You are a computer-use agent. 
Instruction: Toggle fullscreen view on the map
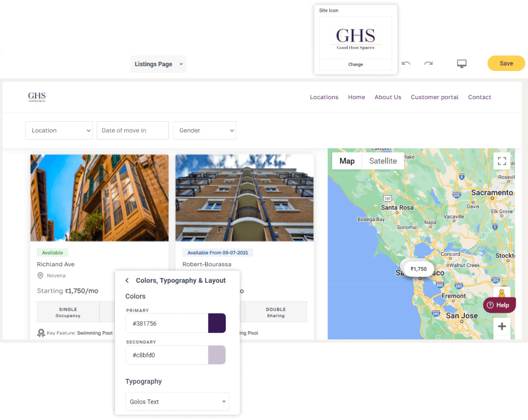tap(502, 161)
